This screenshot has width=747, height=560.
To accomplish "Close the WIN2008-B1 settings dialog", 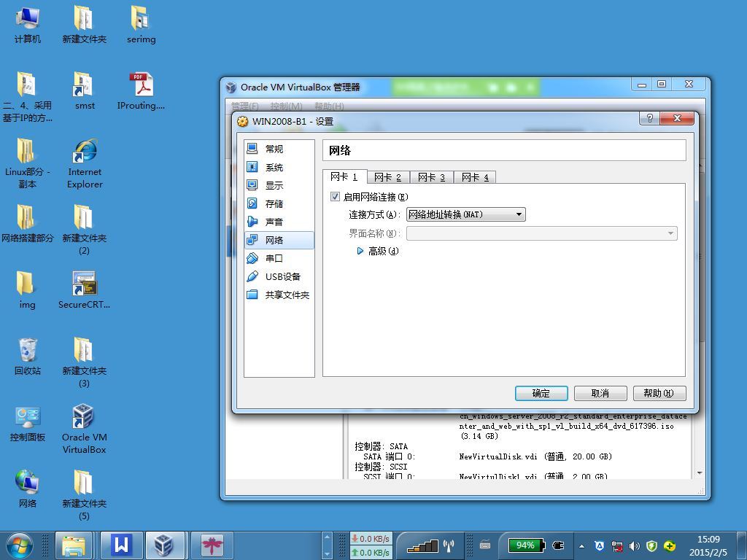I will (x=677, y=118).
